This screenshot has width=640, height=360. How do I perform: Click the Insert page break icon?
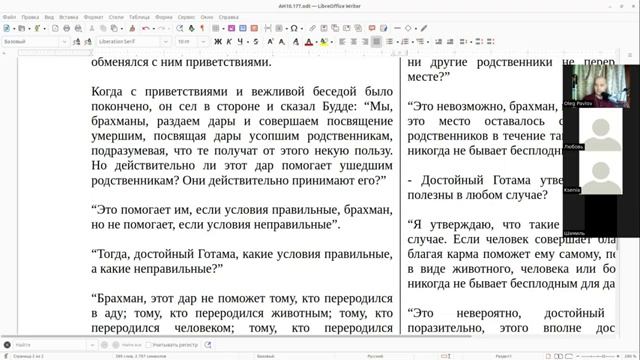coord(268,28)
